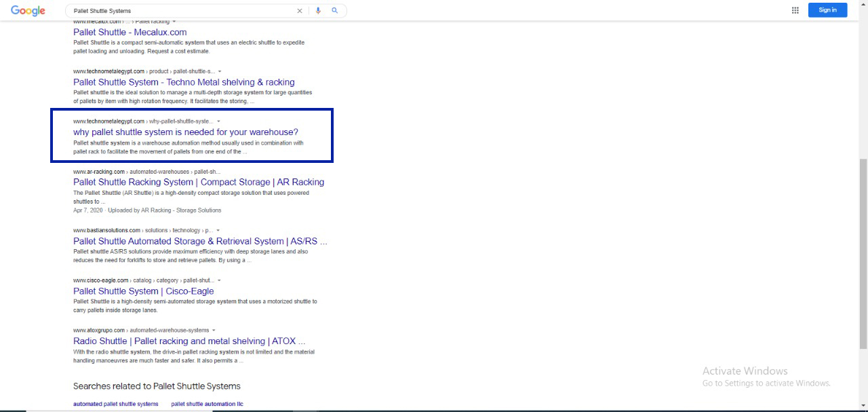Expand dropdown arrow beside mecalux.com URL
The height and width of the screenshot is (412, 868).
point(174,22)
